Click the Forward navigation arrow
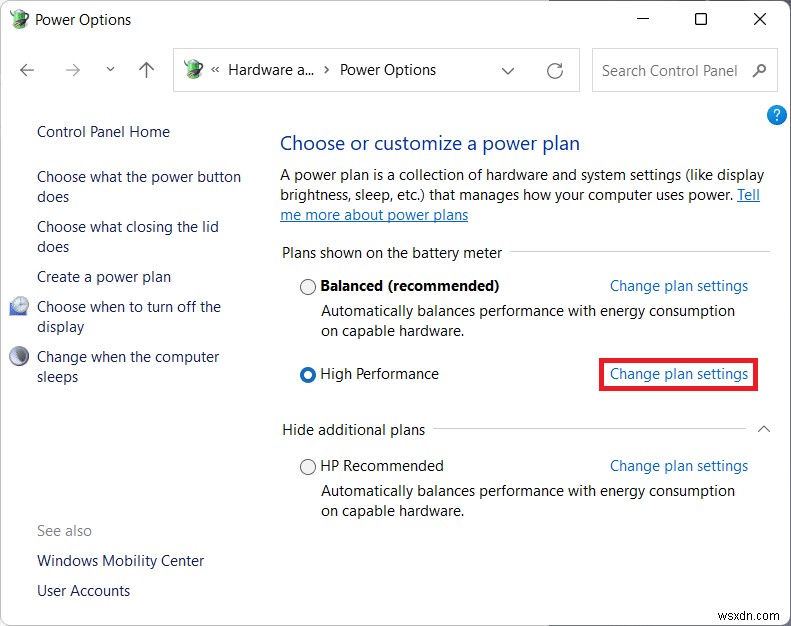 72,70
